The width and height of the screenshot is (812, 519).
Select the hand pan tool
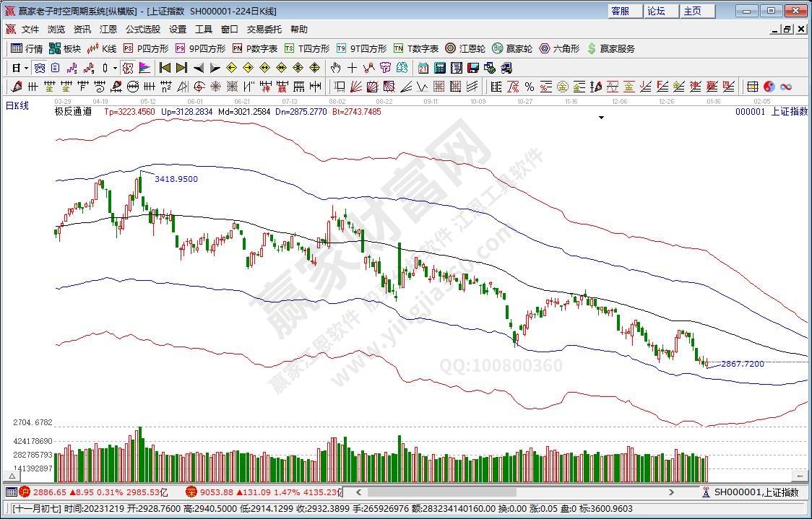(335, 68)
